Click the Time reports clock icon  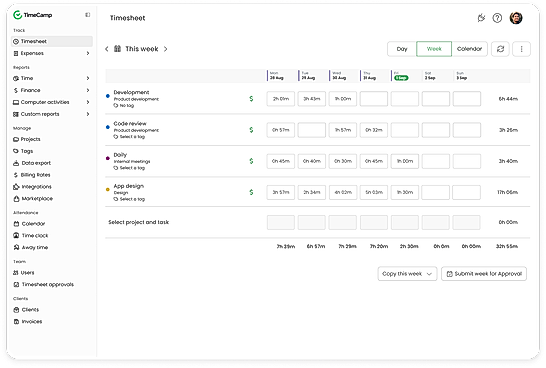pyautogui.click(x=16, y=78)
